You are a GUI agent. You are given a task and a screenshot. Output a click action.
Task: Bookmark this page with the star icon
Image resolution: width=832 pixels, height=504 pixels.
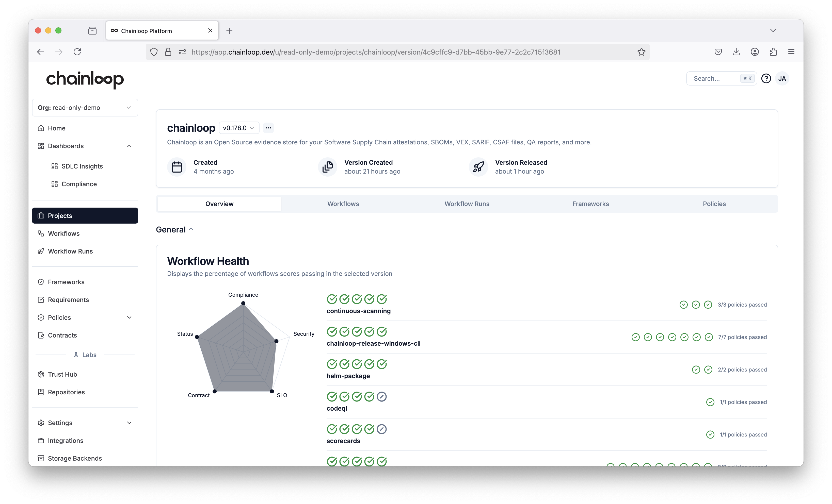[641, 52]
